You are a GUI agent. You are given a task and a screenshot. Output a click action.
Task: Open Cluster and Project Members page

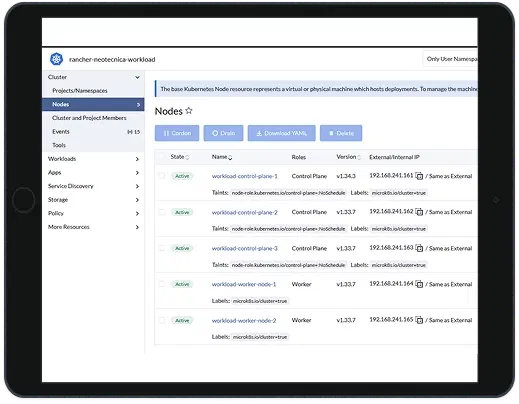pyautogui.click(x=89, y=118)
